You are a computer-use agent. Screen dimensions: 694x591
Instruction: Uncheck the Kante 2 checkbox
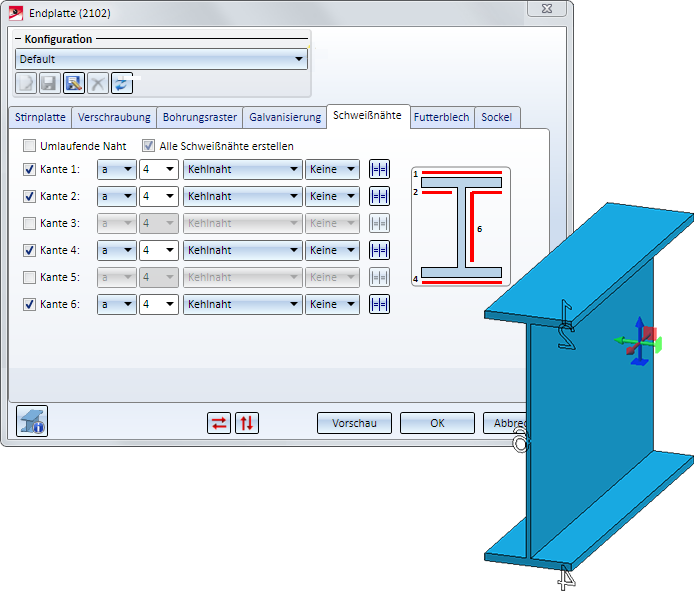[x=29, y=196]
